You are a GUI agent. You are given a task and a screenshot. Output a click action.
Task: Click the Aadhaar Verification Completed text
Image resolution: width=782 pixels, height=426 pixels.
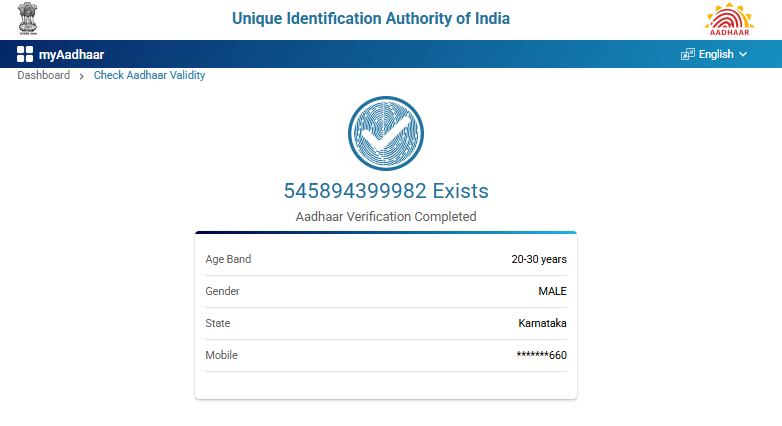(386, 216)
